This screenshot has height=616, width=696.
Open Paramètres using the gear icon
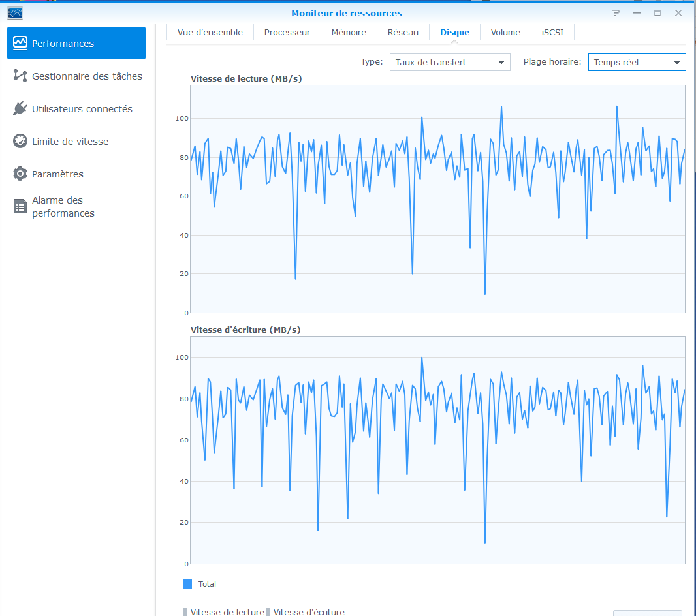pyautogui.click(x=20, y=174)
